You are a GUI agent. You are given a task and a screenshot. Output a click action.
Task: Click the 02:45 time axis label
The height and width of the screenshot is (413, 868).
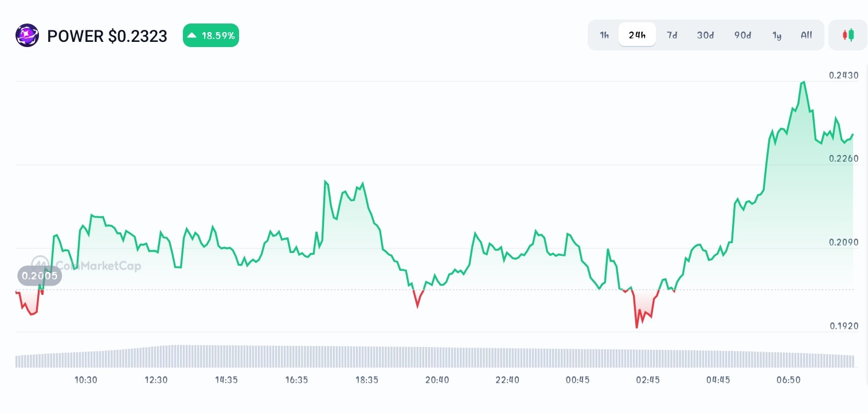point(648,380)
